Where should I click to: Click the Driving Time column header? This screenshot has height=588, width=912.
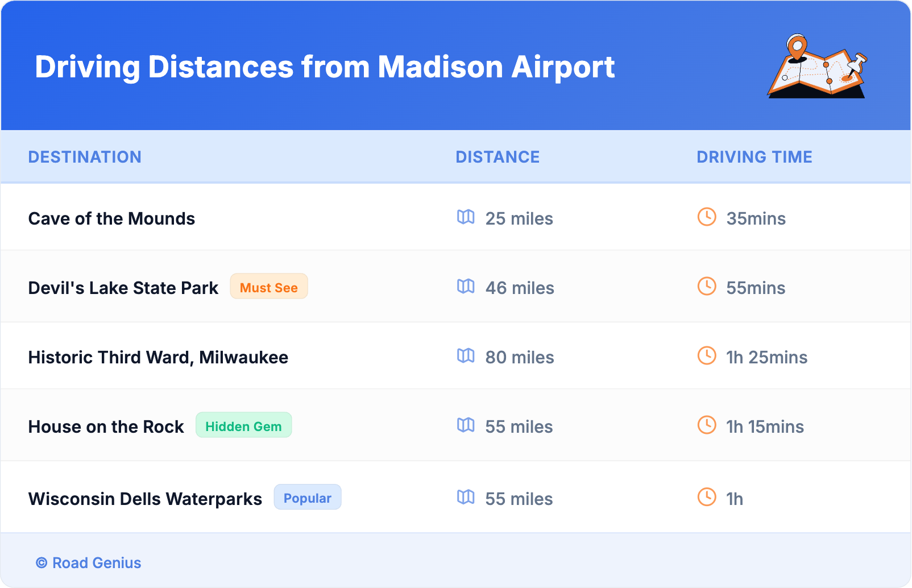point(755,157)
